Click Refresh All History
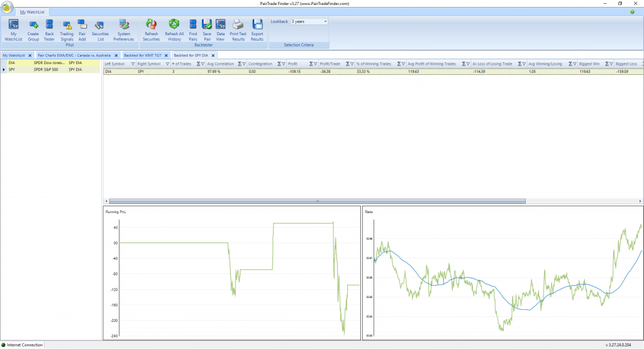This screenshot has width=644, height=349. click(x=174, y=29)
